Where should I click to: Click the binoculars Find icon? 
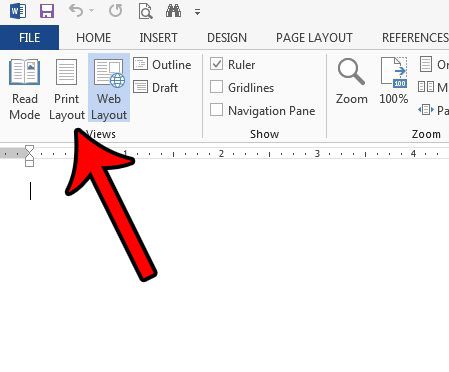(x=173, y=11)
